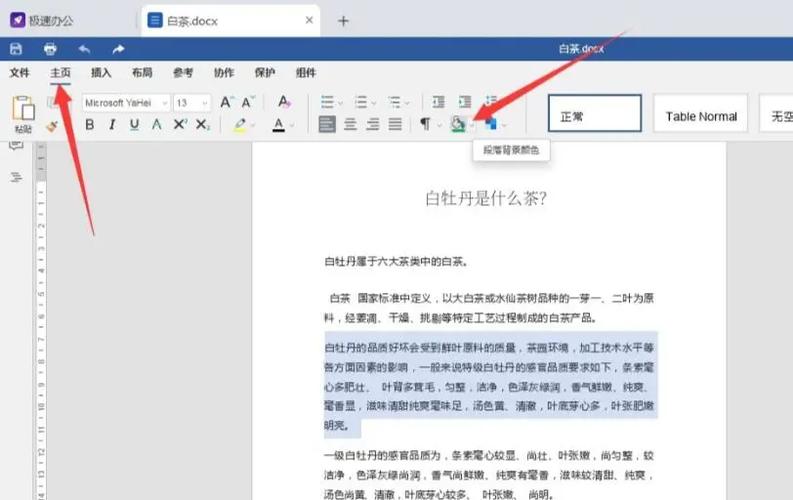Viewport: 793px width, 500px height.
Task: Click the multilevel list icon
Action: [394, 103]
